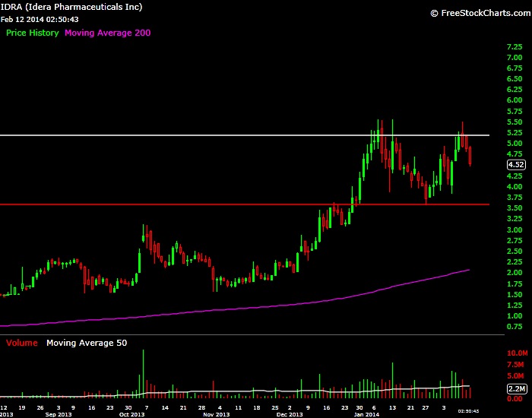Click the 5.25 price axis label

(515, 133)
